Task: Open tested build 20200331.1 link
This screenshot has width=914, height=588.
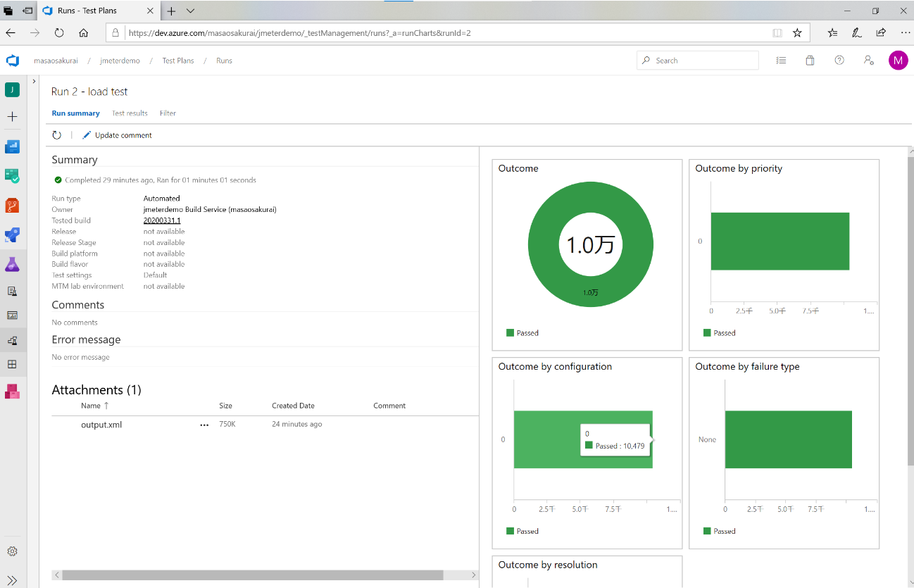Action: coord(162,220)
